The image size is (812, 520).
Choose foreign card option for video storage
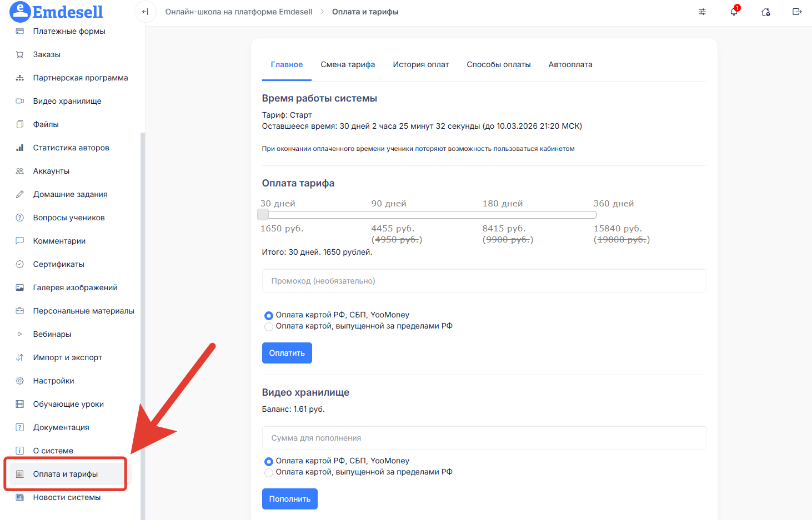(x=269, y=473)
